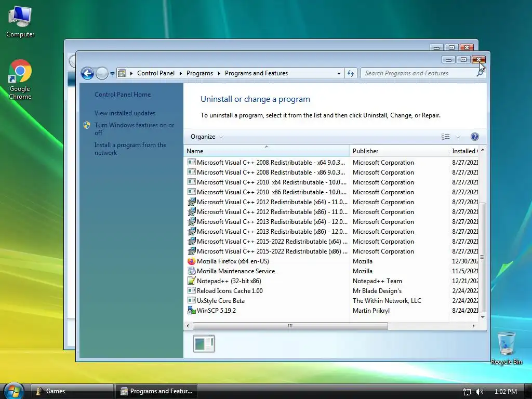This screenshot has width=532, height=399.
Task: Open recent pages dropdown beside Forward button
Action: tap(112, 73)
